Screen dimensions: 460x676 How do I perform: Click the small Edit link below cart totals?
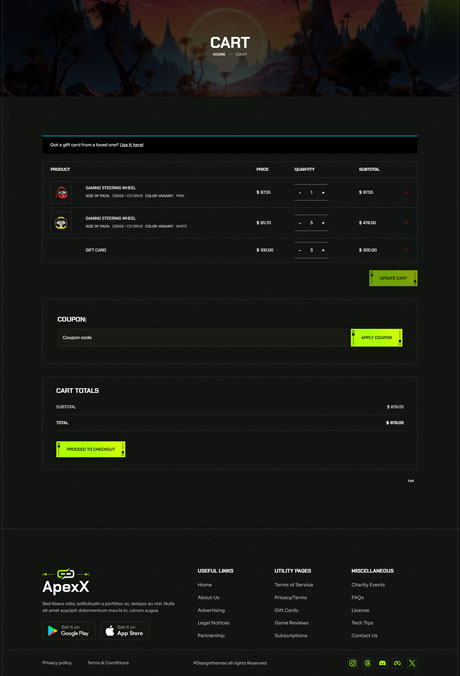[411, 481]
